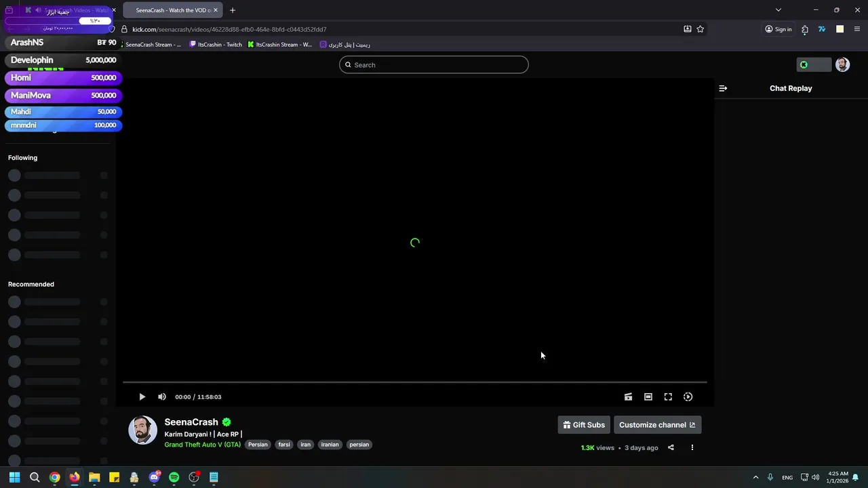This screenshot has width=868, height=488.
Task: Open SeenaCrash channel name link
Action: click(x=191, y=422)
